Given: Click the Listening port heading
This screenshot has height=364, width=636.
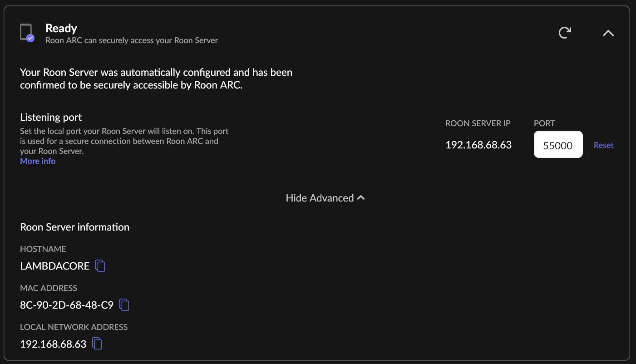Looking at the screenshot, I should [x=51, y=117].
